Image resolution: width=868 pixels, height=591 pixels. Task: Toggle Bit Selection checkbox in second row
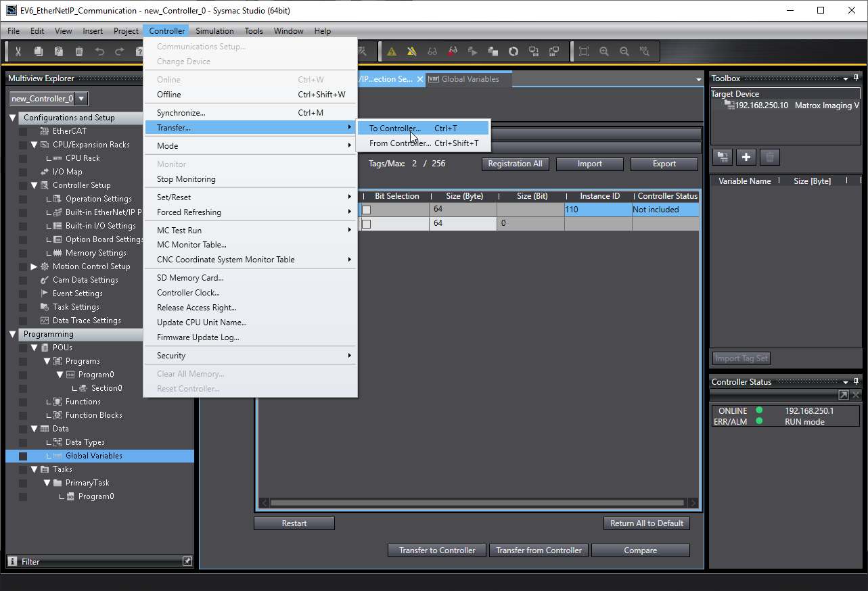[367, 224]
